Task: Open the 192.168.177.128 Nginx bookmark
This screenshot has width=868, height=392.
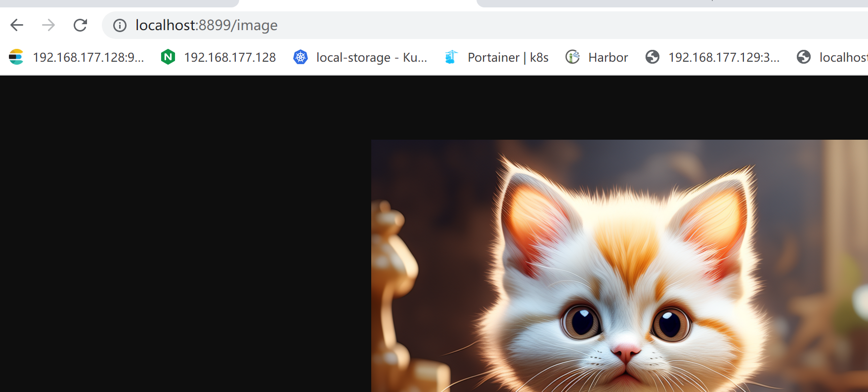Action: pos(218,57)
